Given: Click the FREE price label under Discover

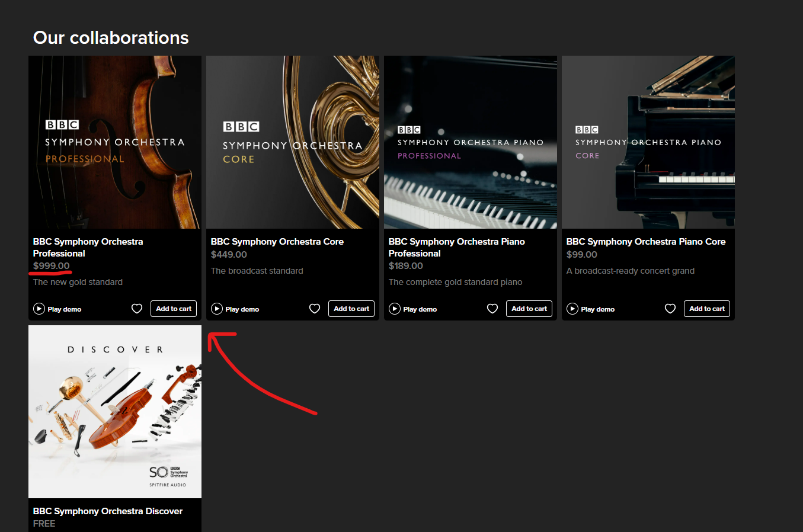Looking at the screenshot, I should (x=44, y=524).
